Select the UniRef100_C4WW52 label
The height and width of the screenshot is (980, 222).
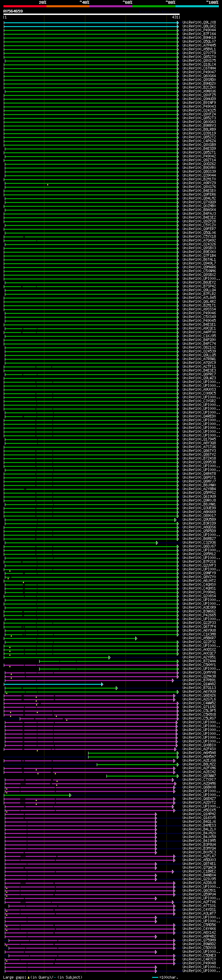tap(199, 703)
